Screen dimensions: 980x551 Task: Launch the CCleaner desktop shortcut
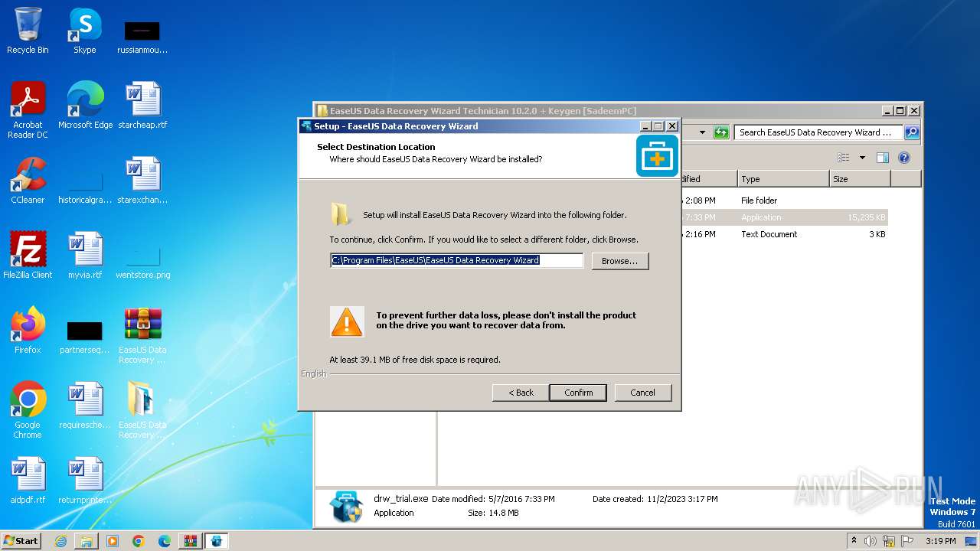pos(28,180)
